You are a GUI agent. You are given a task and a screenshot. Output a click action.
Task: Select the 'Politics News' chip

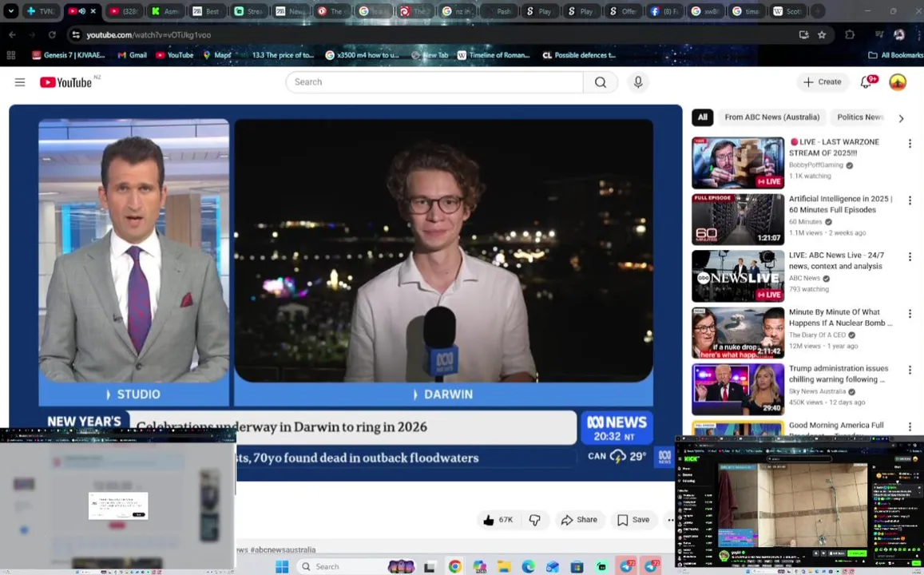[x=859, y=117]
